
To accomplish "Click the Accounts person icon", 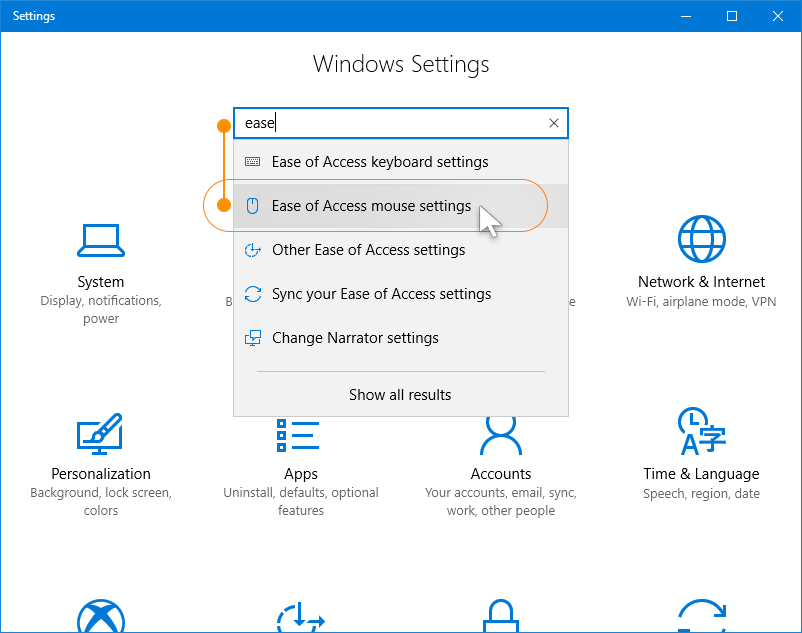I will click(x=500, y=435).
